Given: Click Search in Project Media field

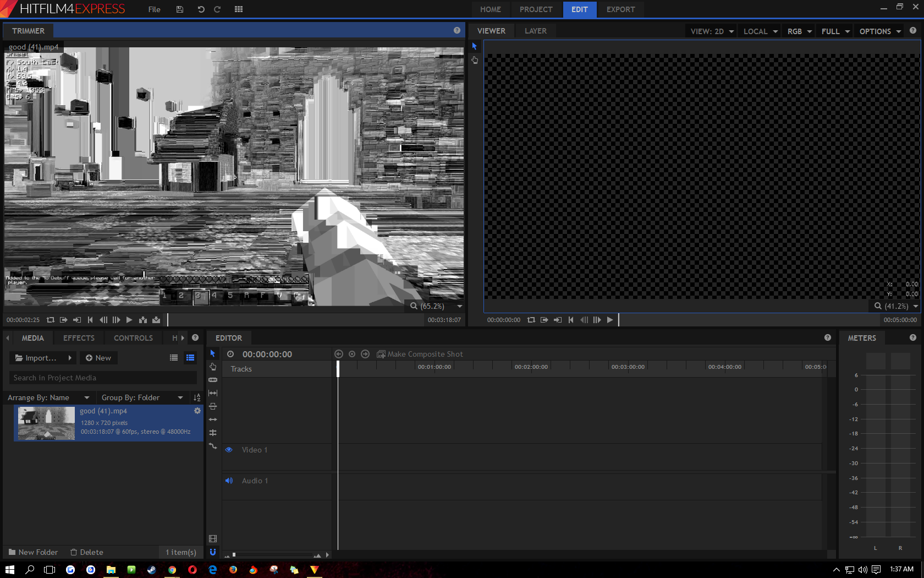Looking at the screenshot, I should point(103,378).
